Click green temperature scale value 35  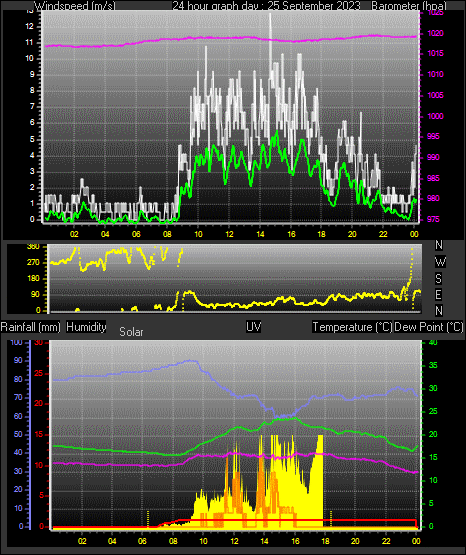[x=433, y=365]
